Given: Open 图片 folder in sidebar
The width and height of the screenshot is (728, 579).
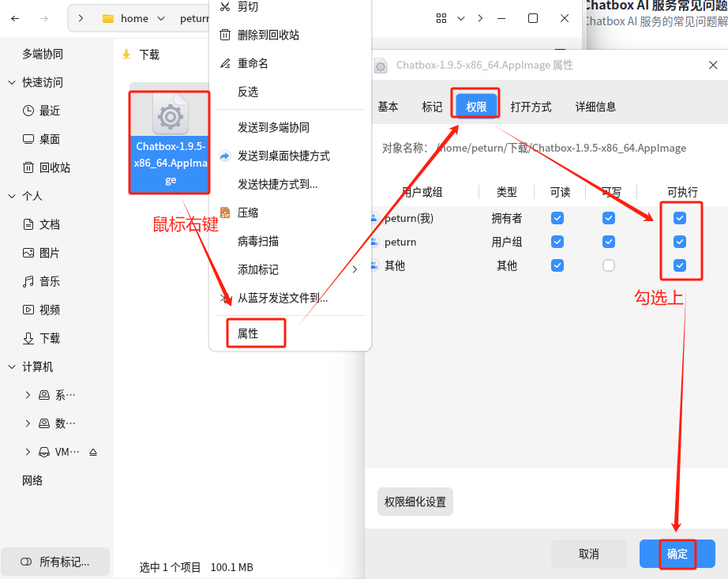Looking at the screenshot, I should click(x=50, y=253).
